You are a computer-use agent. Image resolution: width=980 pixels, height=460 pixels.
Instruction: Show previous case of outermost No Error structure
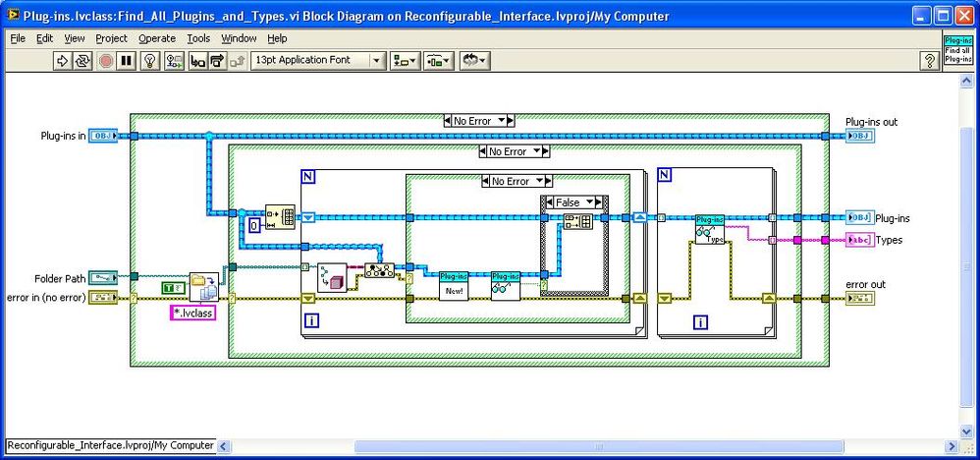pyautogui.click(x=448, y=121)
